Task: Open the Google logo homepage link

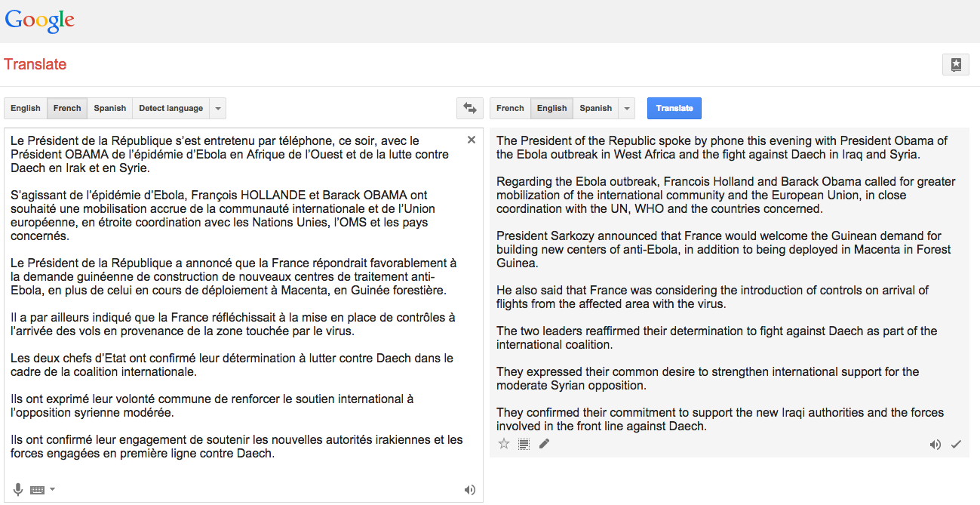Action: point(39,20)
